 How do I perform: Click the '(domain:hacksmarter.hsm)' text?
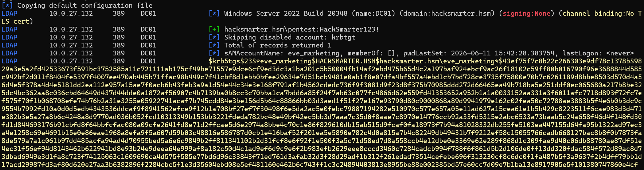coord(447,13)
